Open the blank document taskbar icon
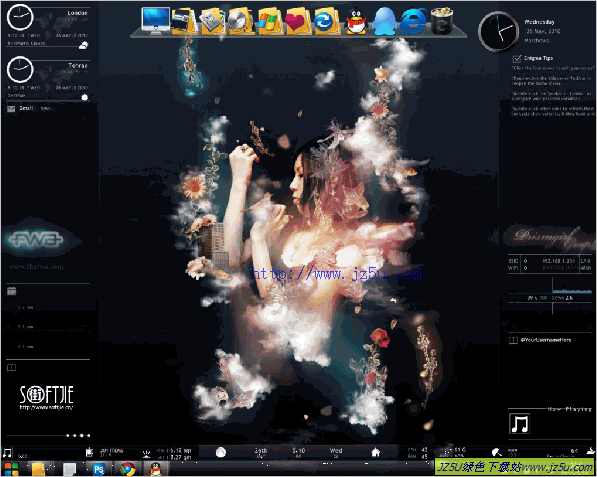 coord(69,469)
